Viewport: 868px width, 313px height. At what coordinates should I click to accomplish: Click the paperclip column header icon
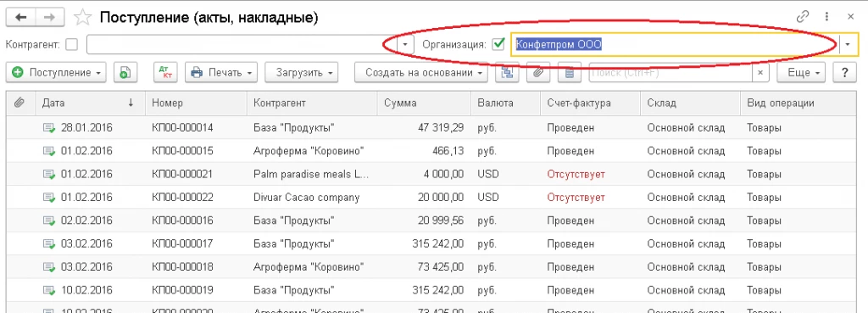point(19,103)
